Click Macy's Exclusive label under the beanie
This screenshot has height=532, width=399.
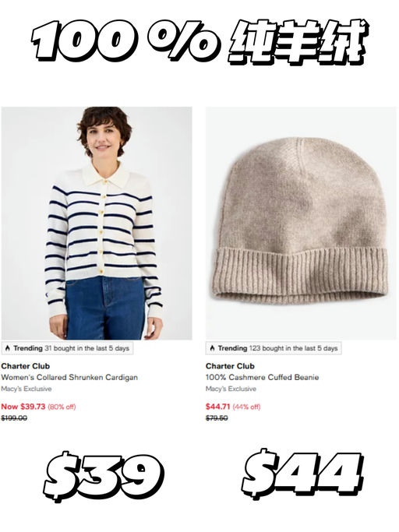click(231, 389)
